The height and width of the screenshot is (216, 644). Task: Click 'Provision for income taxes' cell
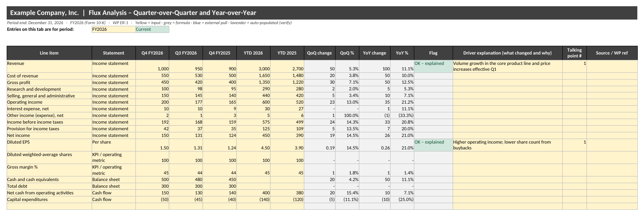pos(49,129)
